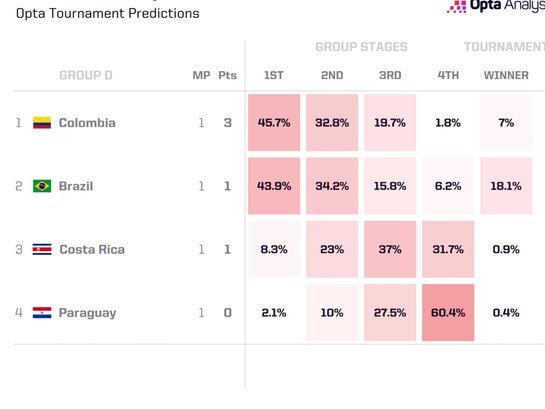Select the 1ST column header
The image size is (545, 409).
(x=274, y=75)
